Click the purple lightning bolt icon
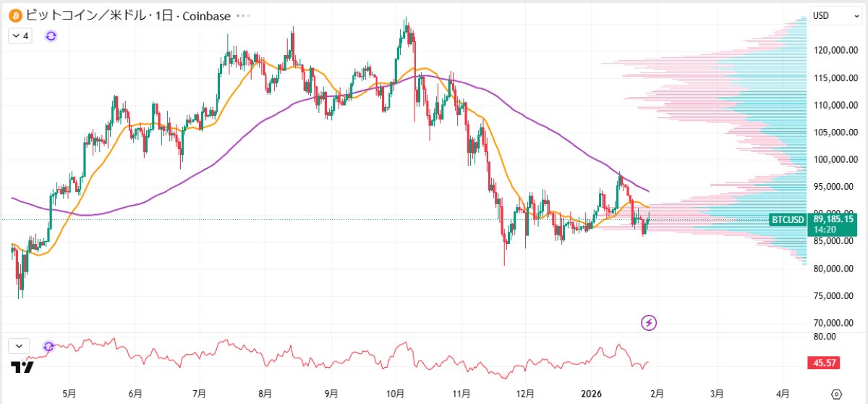This screenshot has height=404, width=868. (649, 322)
